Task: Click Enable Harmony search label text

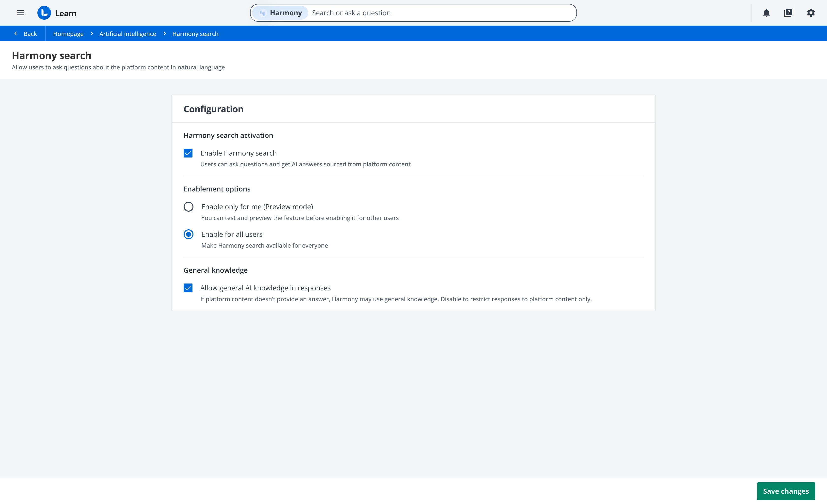Action: pos(238,153)
